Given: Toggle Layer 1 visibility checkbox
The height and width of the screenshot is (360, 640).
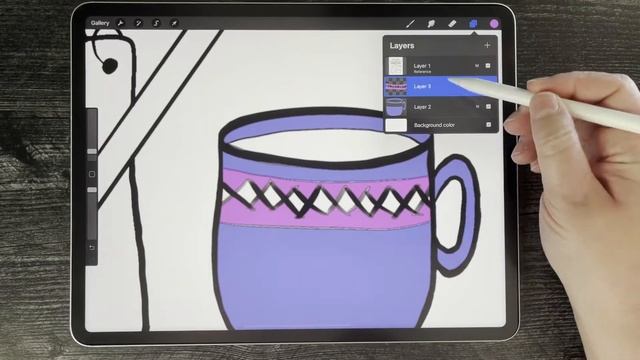Looking at the screenshot, I should (488, 65).
